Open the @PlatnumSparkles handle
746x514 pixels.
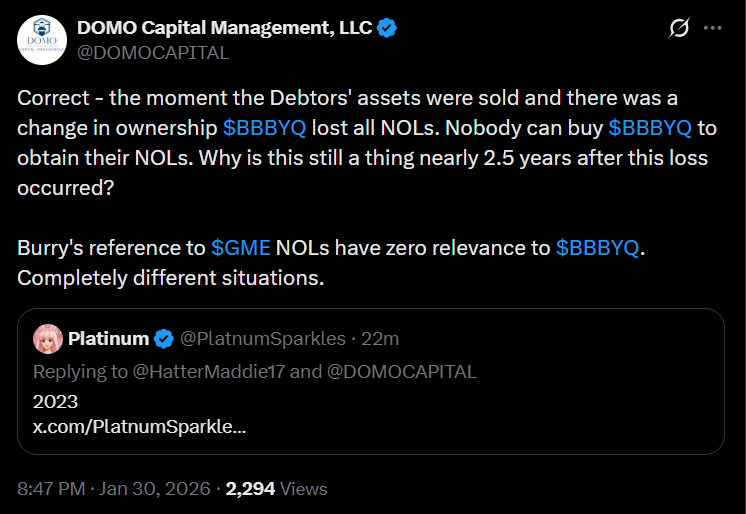tap(262, 339)
